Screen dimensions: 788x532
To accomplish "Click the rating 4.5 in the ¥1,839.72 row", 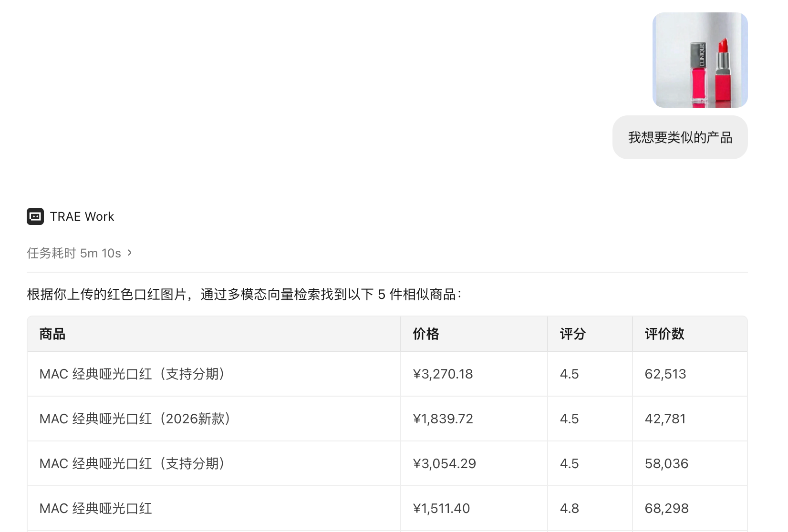I will pos(570,419).
